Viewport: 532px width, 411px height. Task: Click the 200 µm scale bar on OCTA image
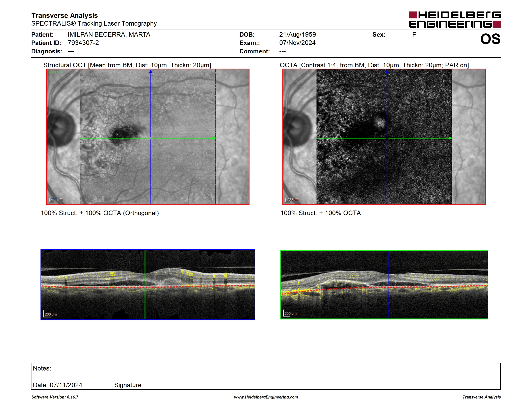click(x=292, y=200)
